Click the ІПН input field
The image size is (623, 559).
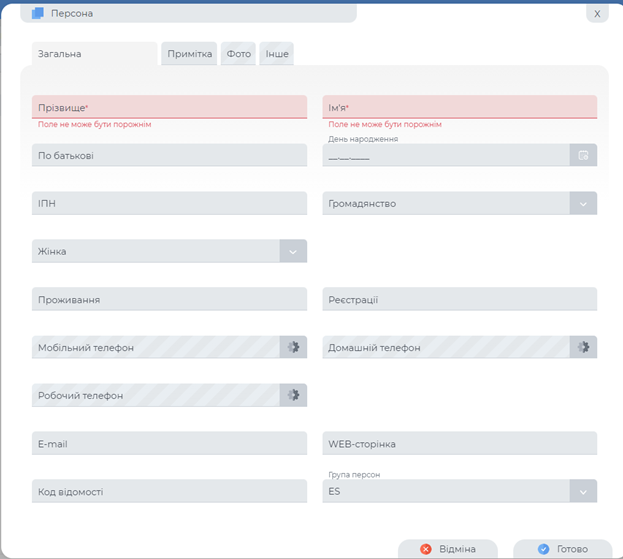pyautogui.click(x=169, y=203)
